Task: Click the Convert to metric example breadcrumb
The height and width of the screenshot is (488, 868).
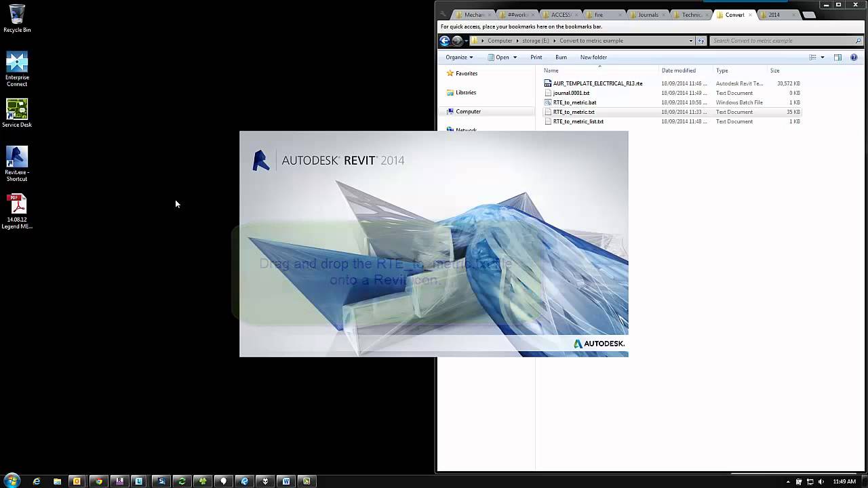Action: click(591, 41)
